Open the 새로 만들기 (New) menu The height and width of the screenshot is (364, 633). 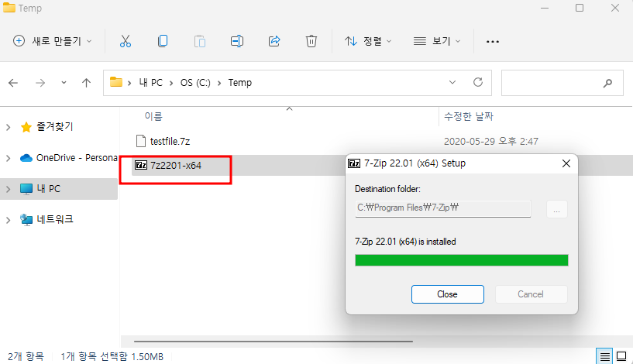(x=53, y=41)
